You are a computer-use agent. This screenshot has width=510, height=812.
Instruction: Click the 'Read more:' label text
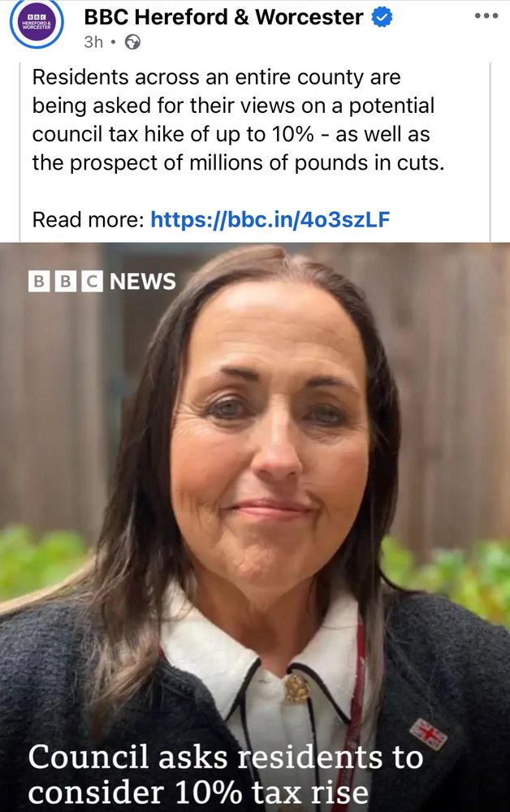[88, 219]
